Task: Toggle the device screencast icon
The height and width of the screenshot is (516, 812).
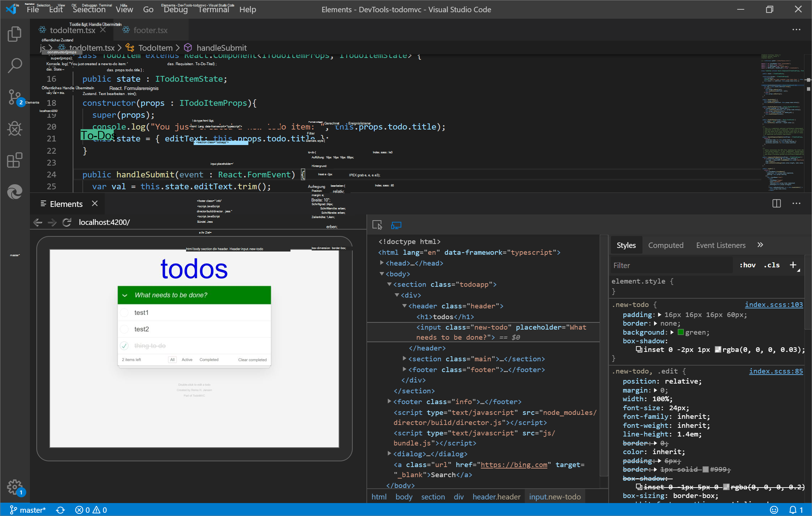Action: (x=396, y=225)
